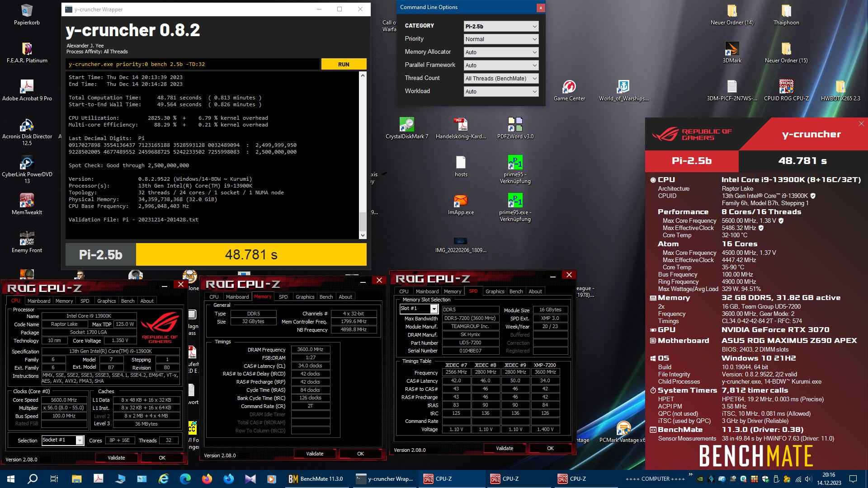This screenshot has width=868, height=488.
Task: Open Adobe Acrobat 9 Pro desktop icon
Action: (27, 90)
